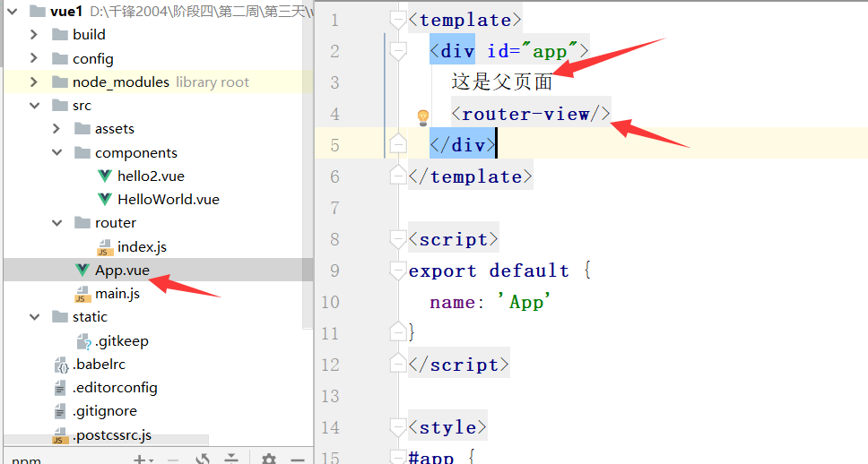This screenshot has height=464, width=868.
Task: Click the .editorconfig file icon
Action: tap(60, 388)
